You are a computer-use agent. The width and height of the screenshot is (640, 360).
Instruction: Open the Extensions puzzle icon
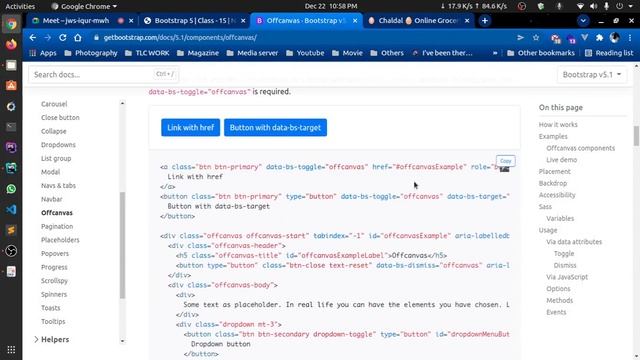pyautogui.click(x=599, y=38)
